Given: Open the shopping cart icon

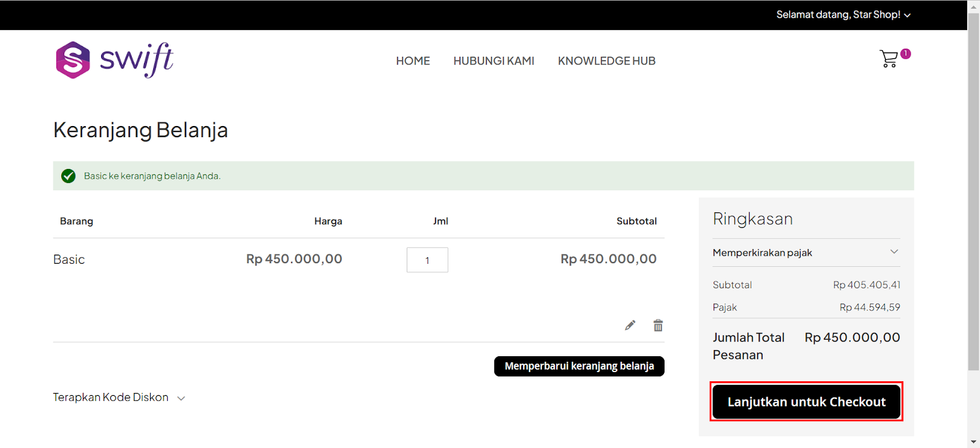Looking at the screenshot, I should pos(889,58).
